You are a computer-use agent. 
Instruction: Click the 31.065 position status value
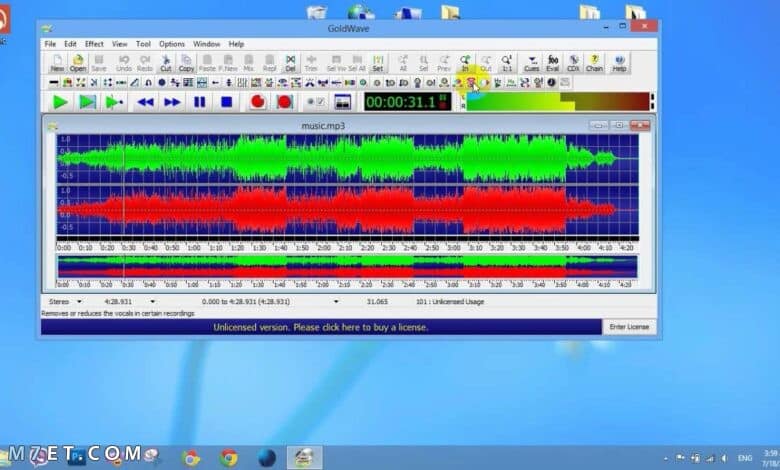(377, 301)
